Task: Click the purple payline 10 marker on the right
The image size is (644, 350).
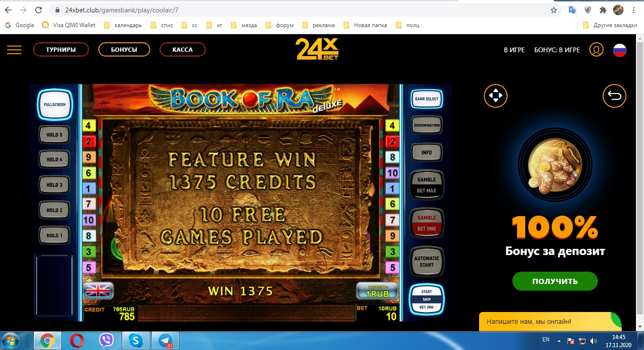Action: pyautogui.click(x=393, y=173)
